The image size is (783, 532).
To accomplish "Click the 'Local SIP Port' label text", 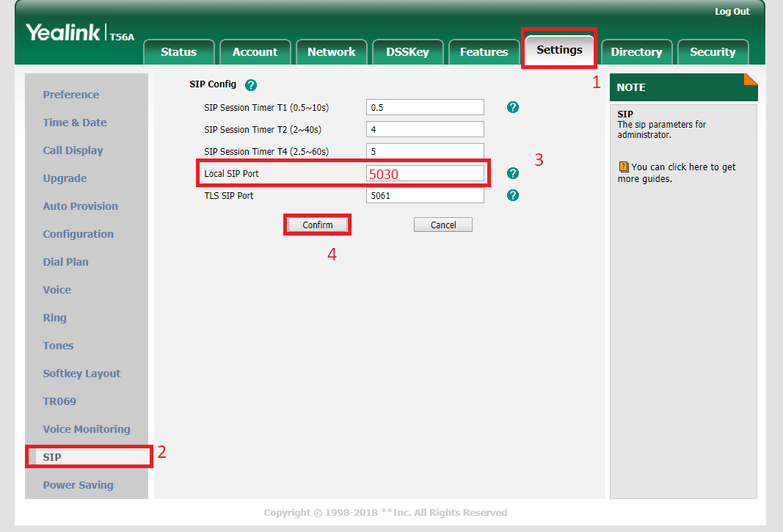I will (231, 174).
